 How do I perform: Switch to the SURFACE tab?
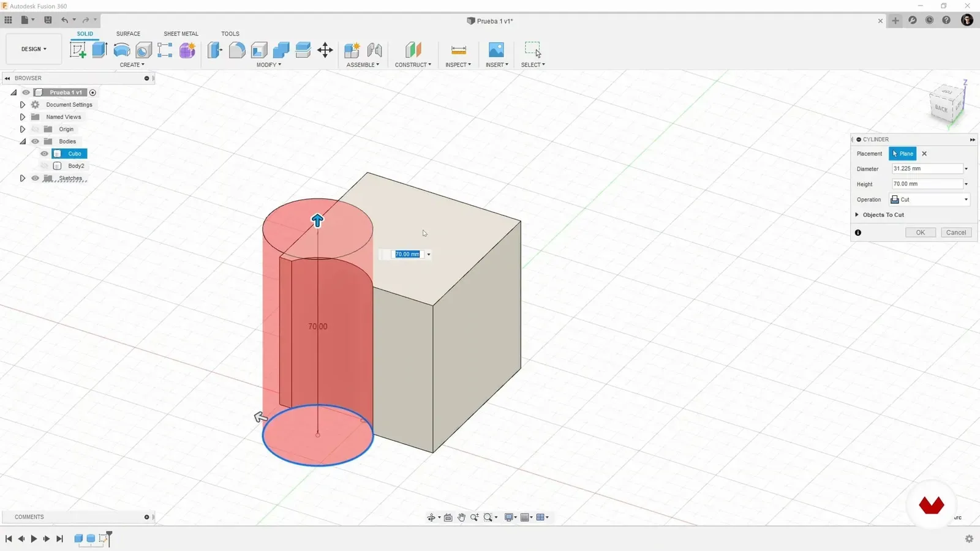tap(128, 34)
